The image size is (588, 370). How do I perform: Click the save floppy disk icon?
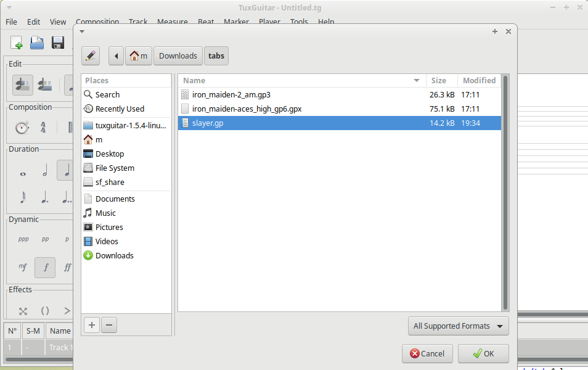point(58,43)
